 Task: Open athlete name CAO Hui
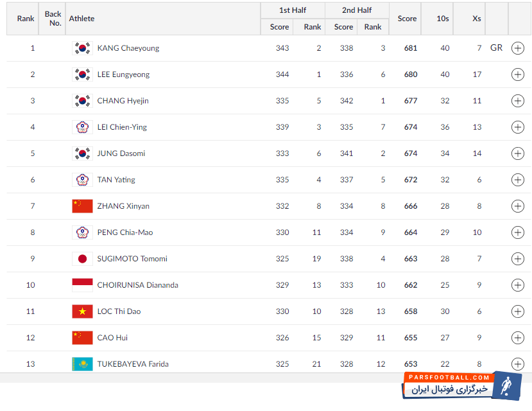click(x=112, y=338)
